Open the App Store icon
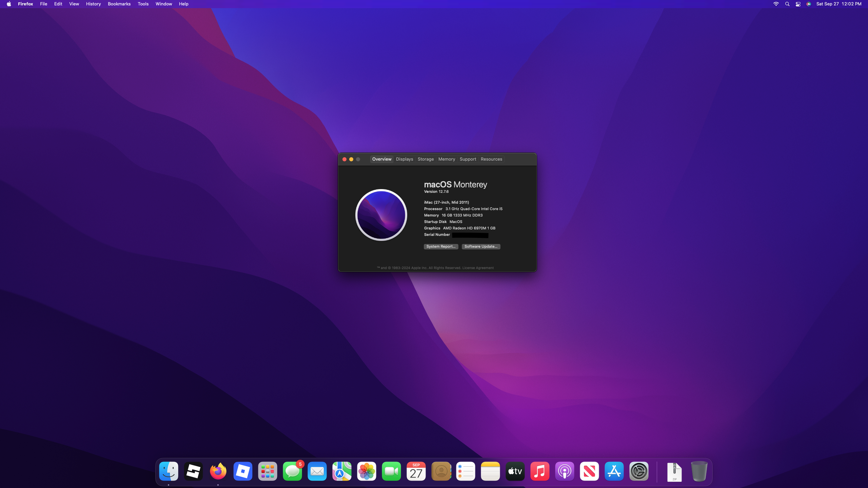Image resolution: width=868 pixels, height=488 pixels. point(614,471)
